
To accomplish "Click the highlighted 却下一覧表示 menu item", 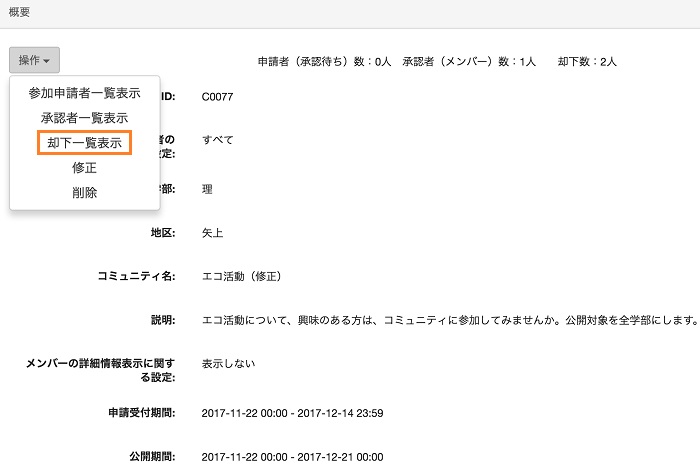I will point(84,143).
